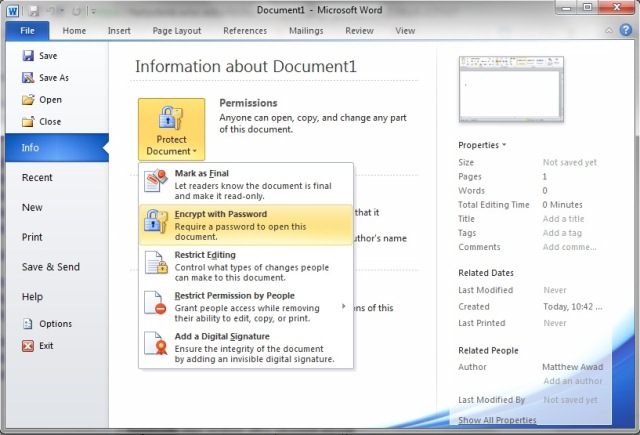Viewport: 640px width, 435px height.
Task: Click the Add comments field
Action: tap(569, 247)
